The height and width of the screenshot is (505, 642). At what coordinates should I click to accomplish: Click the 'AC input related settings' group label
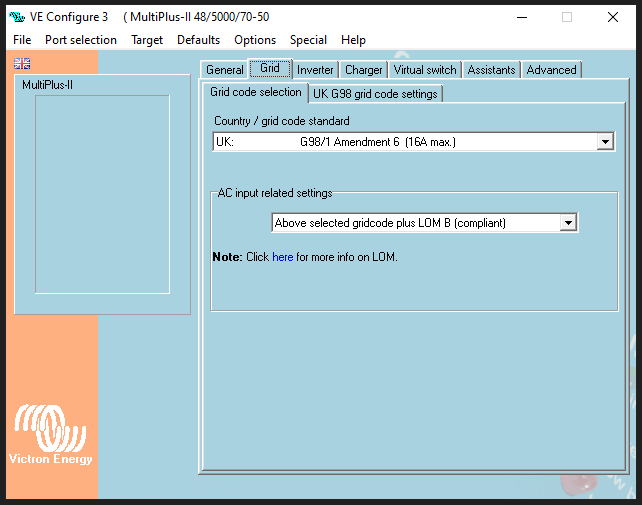(275, 192)
